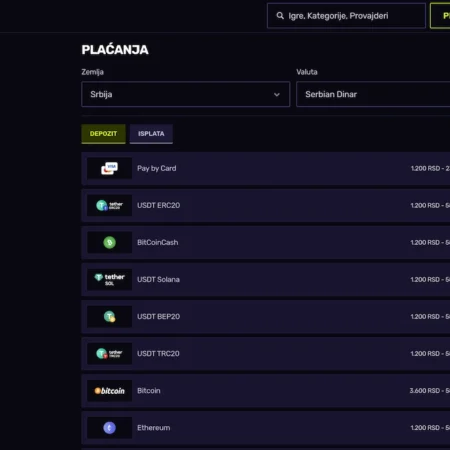Select the USDT Solana payment label
The width and height of the screenshot is (450, 450).
158,279
